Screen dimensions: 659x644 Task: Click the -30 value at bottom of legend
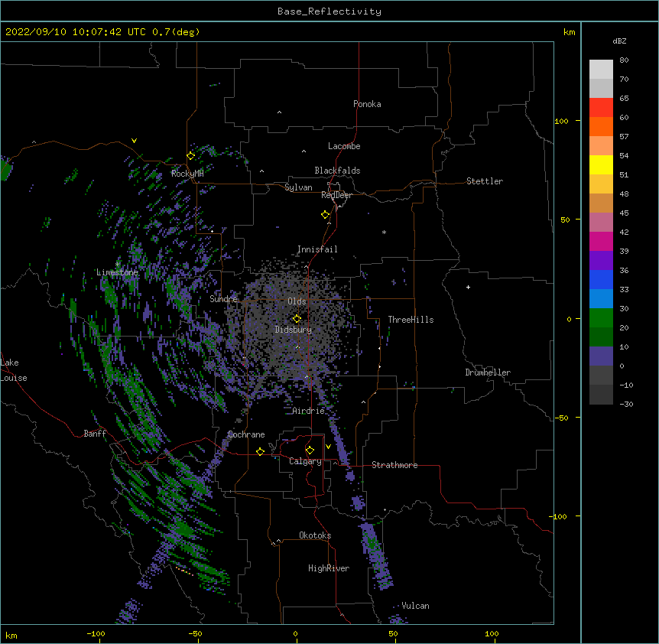pos(626,404)
